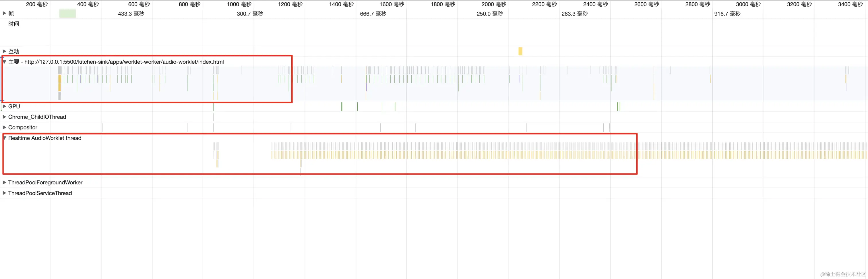The image size is (868, 279).
Task: Expand the 互动 interactions track
Action: [x=4, y=51]
